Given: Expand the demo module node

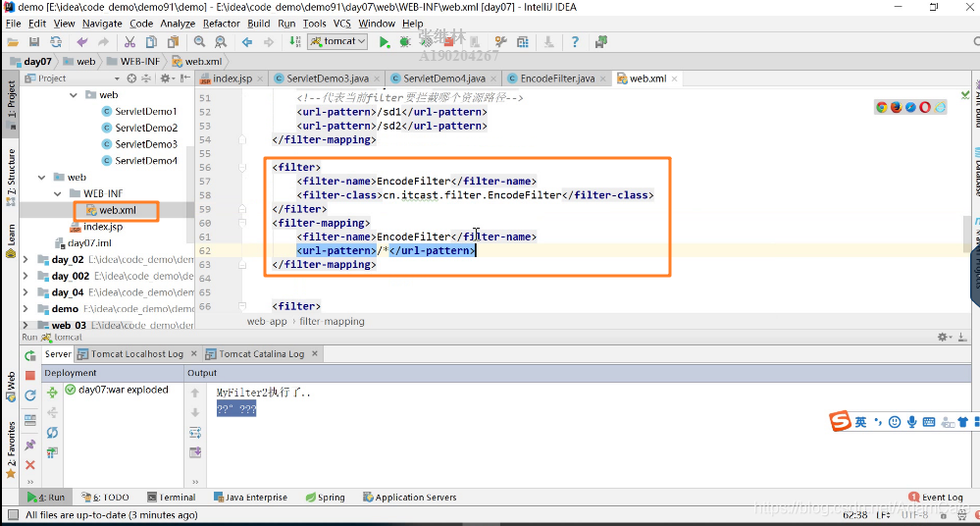Looking at the screenshot, I should tap(26, 308).
